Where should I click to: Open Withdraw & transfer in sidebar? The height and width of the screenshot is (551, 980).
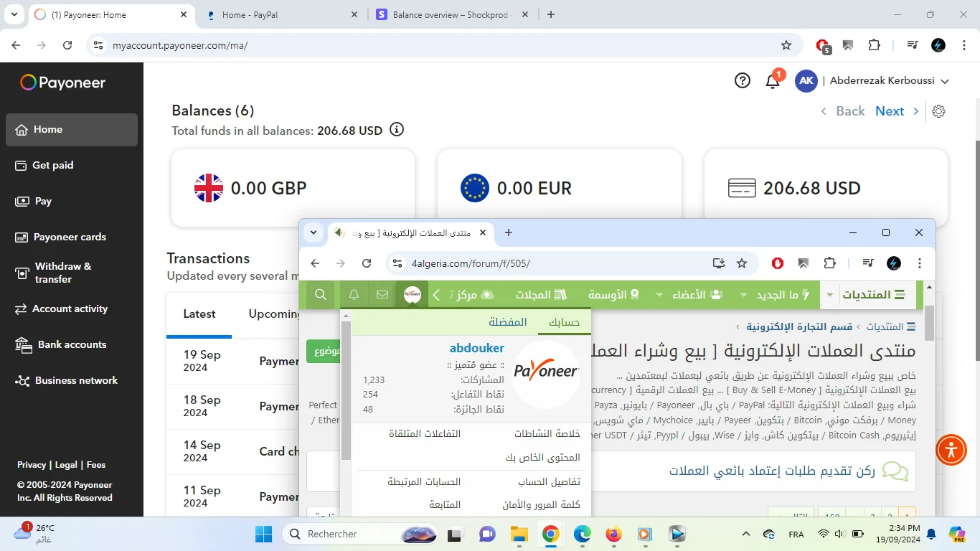point(63,273)
